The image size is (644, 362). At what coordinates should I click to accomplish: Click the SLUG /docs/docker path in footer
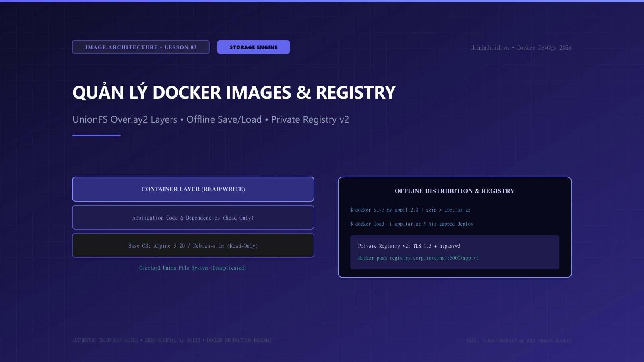click(519, 341)
